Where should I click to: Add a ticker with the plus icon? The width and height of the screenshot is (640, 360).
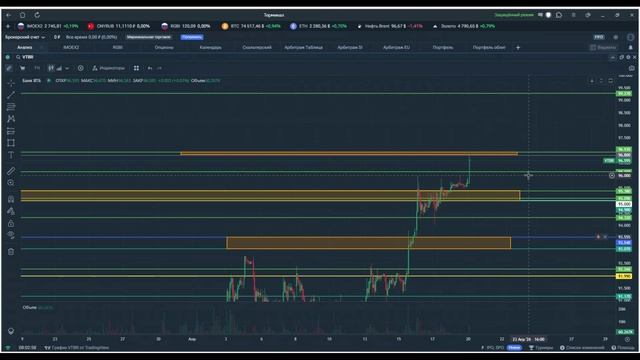pyautogui.click(x=8, y=26)
